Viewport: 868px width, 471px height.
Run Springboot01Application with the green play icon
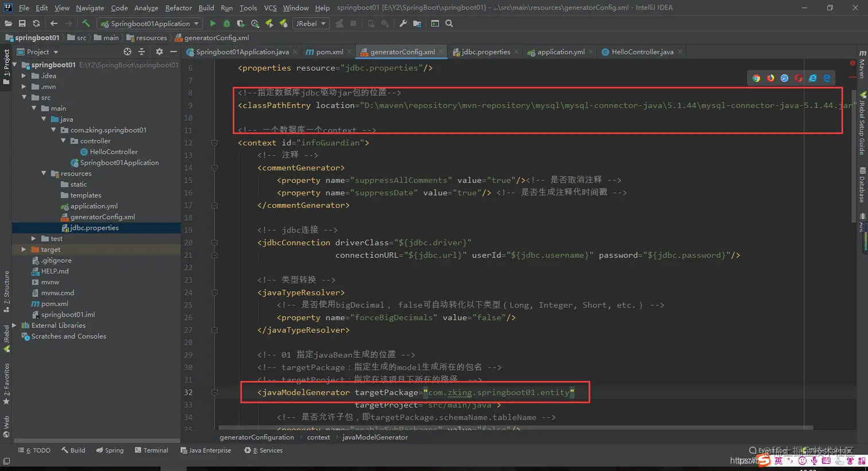click(213, 24)
